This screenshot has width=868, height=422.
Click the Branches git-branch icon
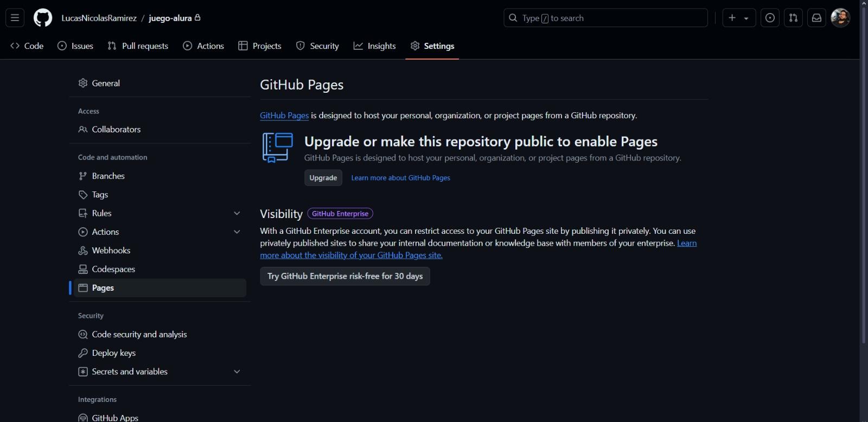83,176
